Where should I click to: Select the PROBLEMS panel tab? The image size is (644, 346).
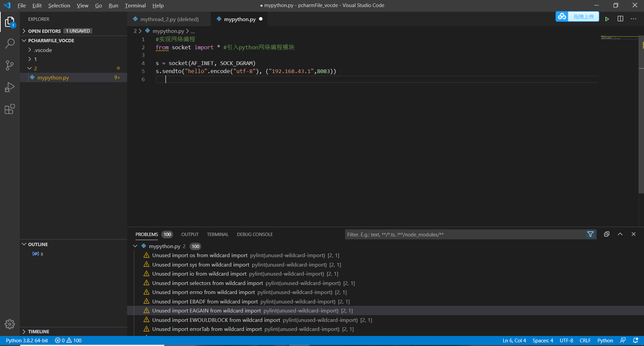tap(147, 234)
